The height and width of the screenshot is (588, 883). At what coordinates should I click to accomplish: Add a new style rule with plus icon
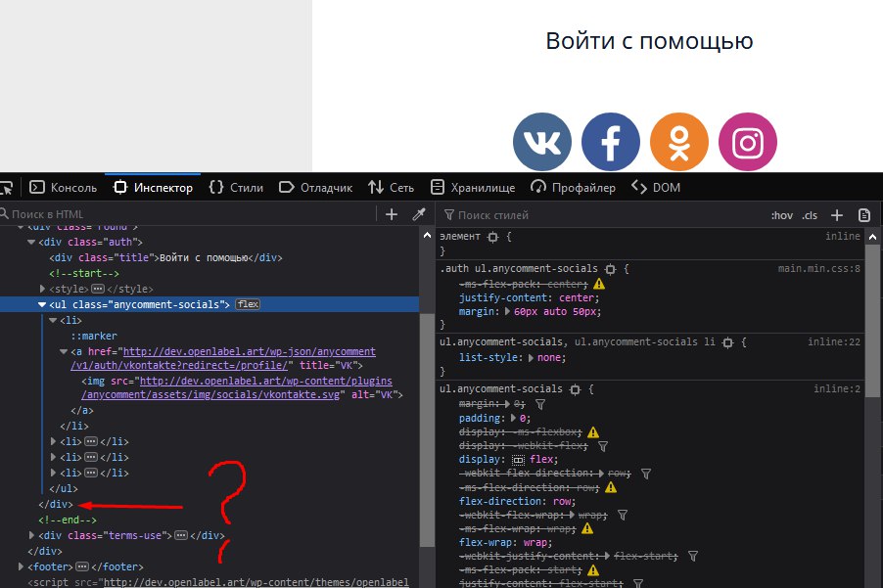pyautogui.click(x=837, y=215)
